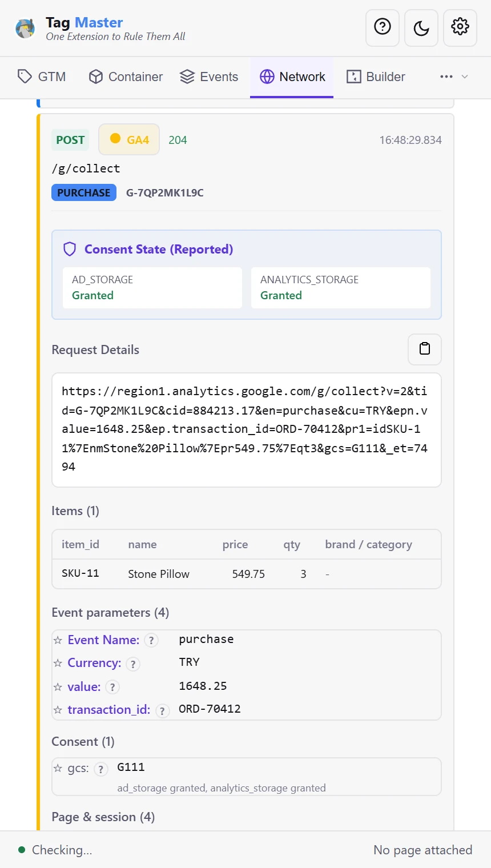The height and width of the screenshot is (868, 491).
Task: Click the AD_STORAGE Granted card
Action: tap(152, 288)
